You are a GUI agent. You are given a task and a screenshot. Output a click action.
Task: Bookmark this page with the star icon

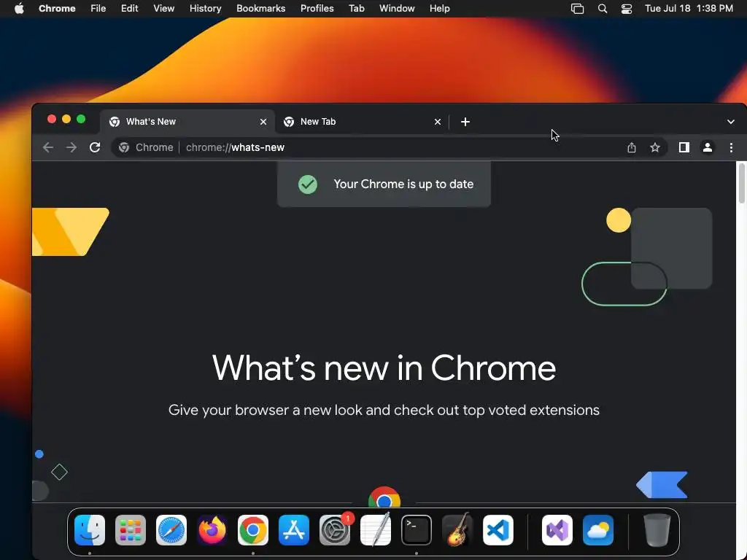(x=655, y=147)
